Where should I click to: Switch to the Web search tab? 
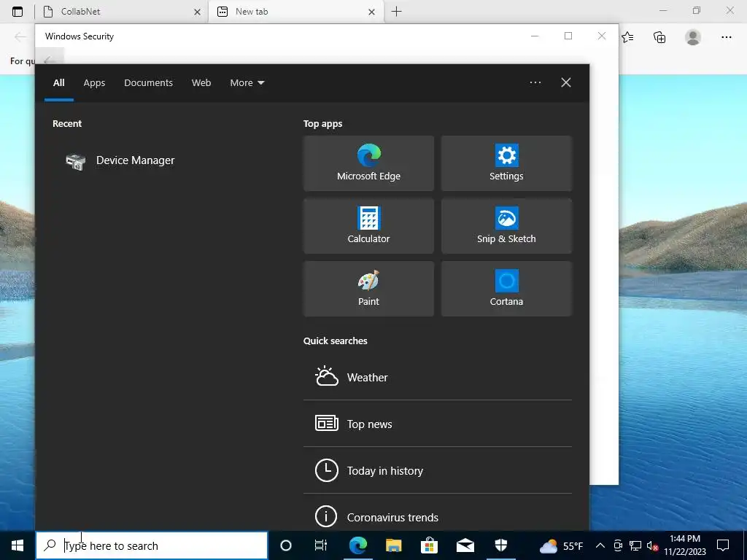201,83
